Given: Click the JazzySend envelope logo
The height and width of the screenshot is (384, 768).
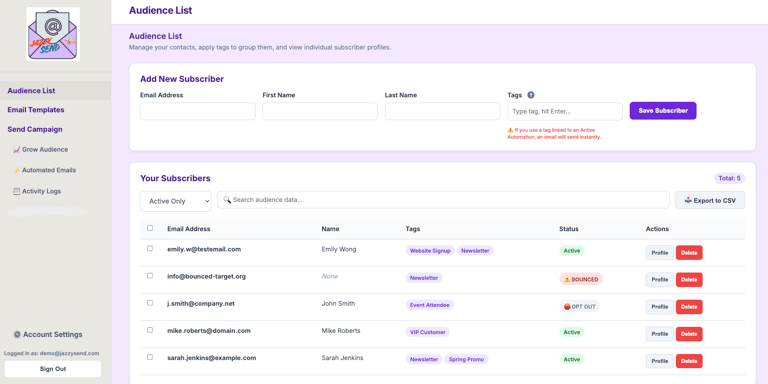Looking at the screenshot, I should click(x=53, y=34).
